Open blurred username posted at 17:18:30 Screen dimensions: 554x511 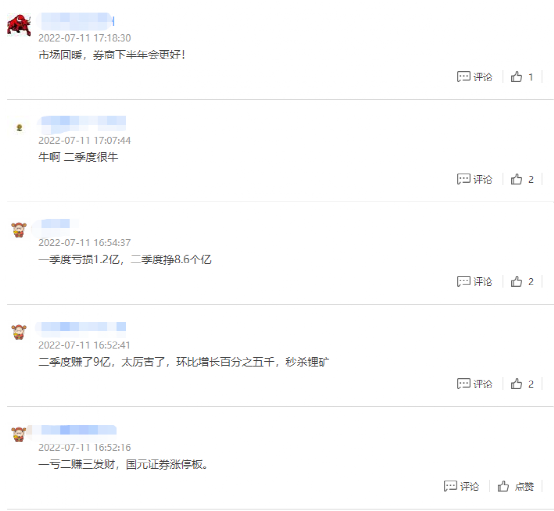click(x=76, y=21)
